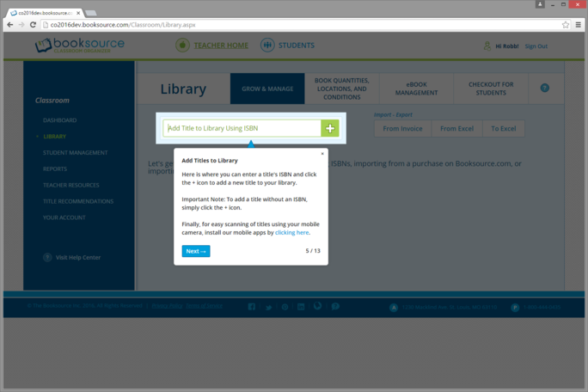Click the Teacher Home apple icon
588x392 pixels.
[x=182, y=45]
